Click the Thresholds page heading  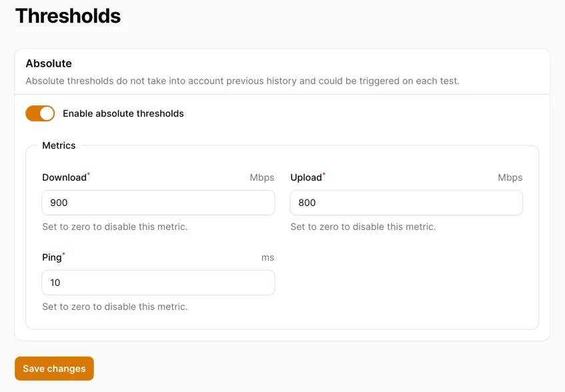[x=68, y=16]
